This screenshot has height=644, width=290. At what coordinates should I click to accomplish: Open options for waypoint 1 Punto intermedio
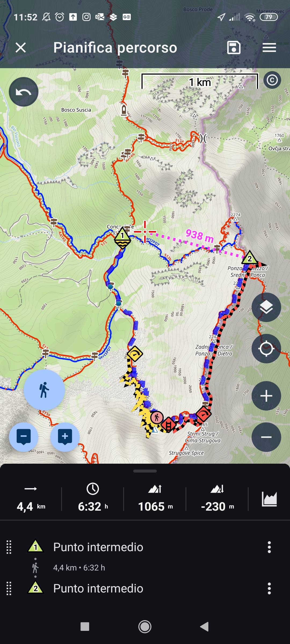269,547
